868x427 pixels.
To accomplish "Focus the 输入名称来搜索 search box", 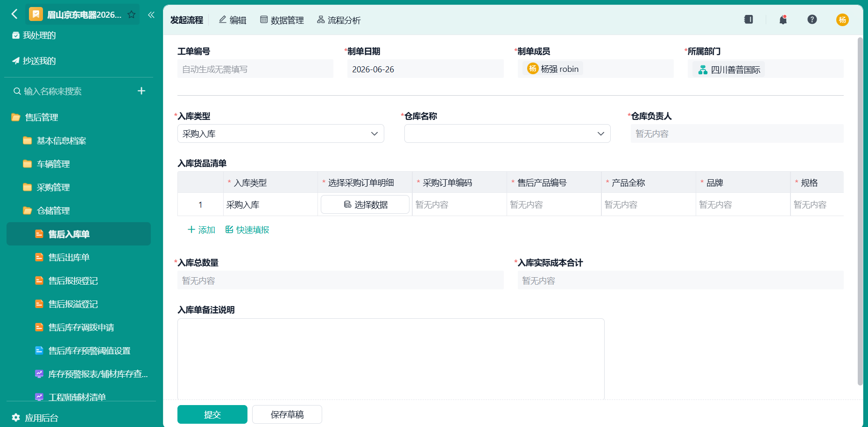I will pyautogui.click(x=53, y=91).
